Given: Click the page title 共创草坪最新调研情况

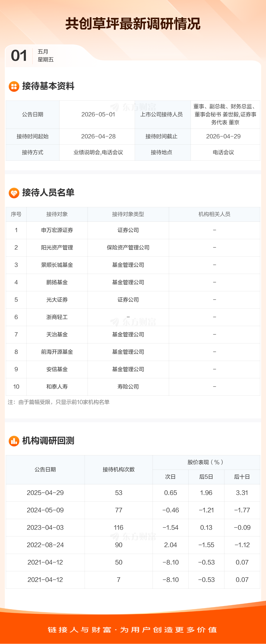Looking at the screenshot, I should coord(133,24).
